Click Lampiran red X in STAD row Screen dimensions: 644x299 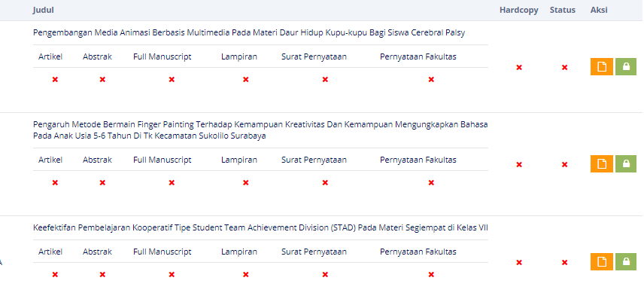point(245,274)
